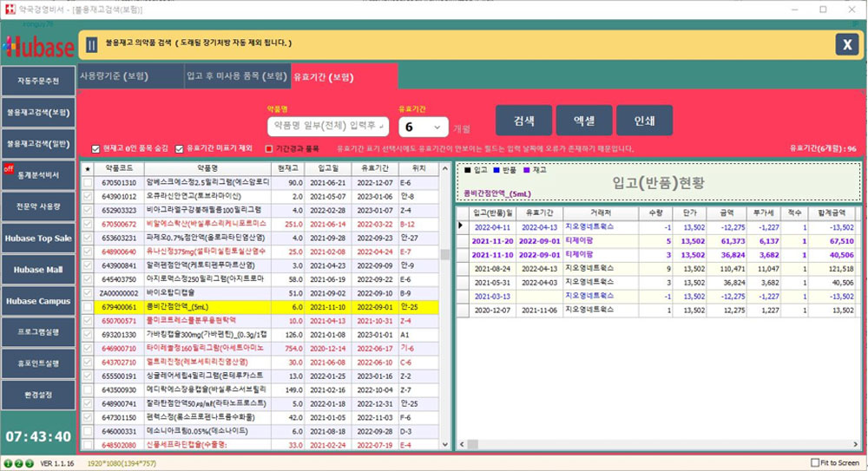Viewport: 868px width, 471px height.
Task: Enable Fit to Screen checkbox
Action: pos(815,462)
